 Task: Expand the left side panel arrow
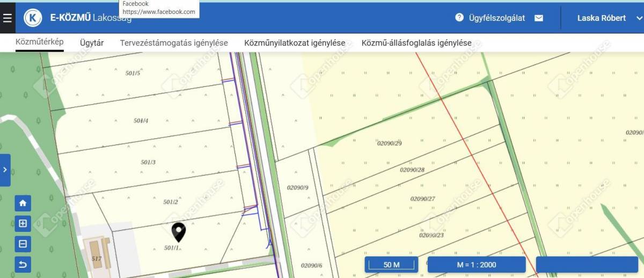pos(5,170)
